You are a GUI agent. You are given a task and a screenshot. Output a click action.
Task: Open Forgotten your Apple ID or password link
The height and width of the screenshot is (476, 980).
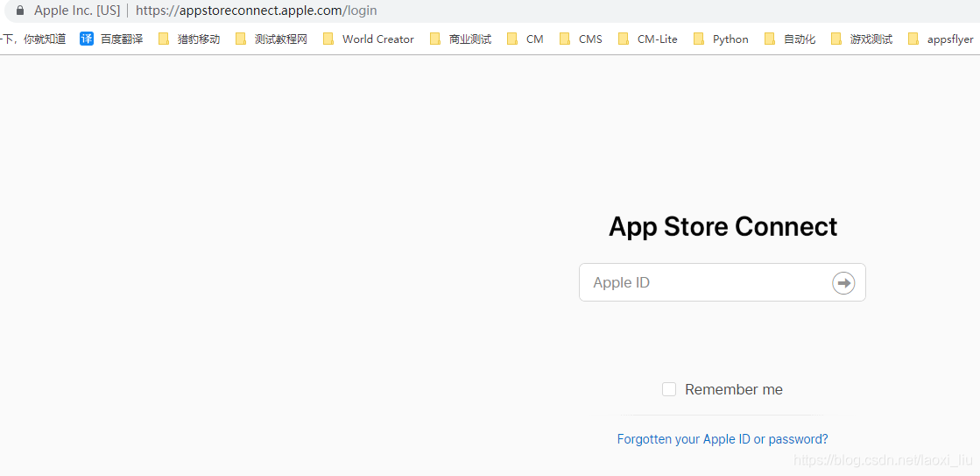(x=723, y=439)
